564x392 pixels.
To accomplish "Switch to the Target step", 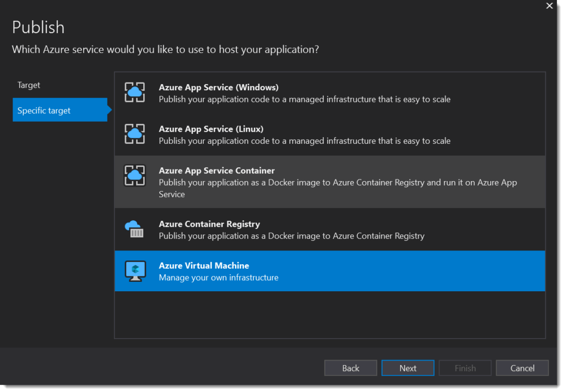I will (29, 85).
